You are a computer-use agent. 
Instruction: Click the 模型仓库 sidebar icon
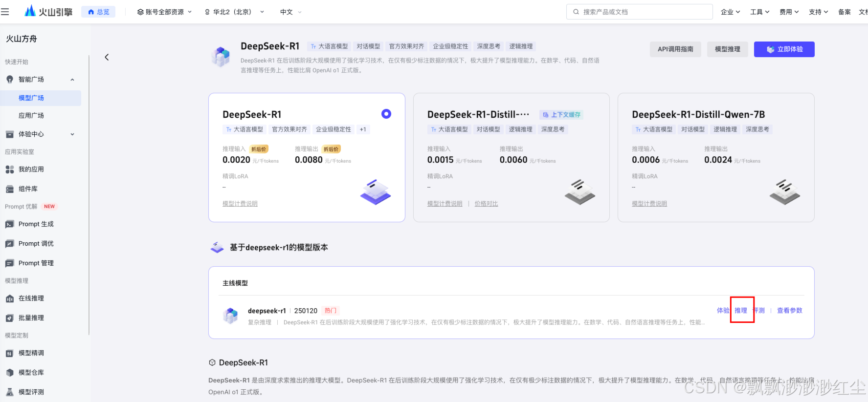[x=10, y=373]
